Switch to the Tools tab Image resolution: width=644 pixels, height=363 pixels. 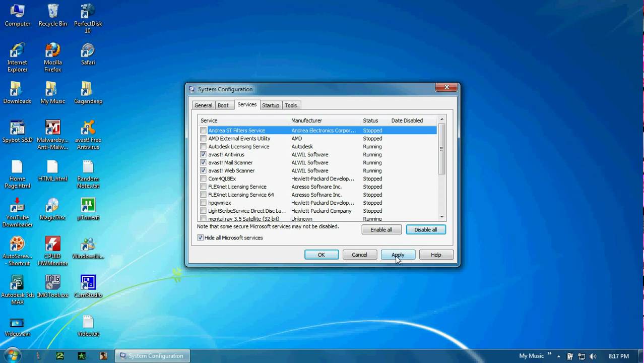tap(291, 105)
